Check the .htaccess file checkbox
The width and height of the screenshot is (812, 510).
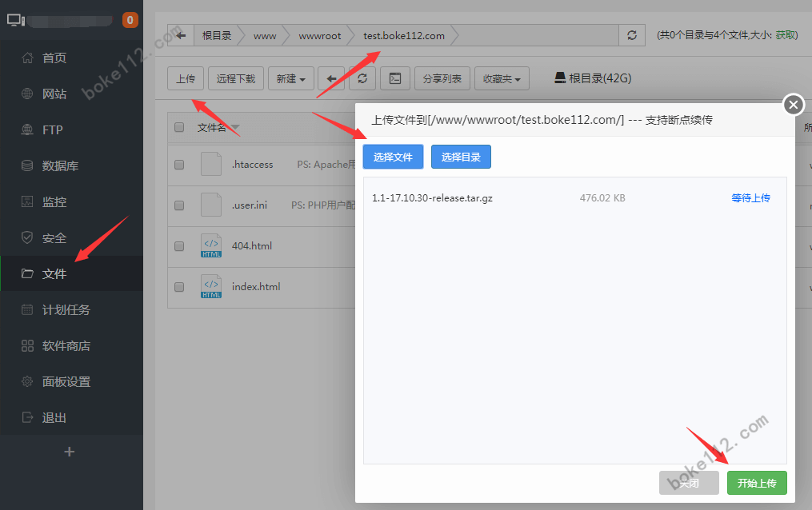[178, 164]
